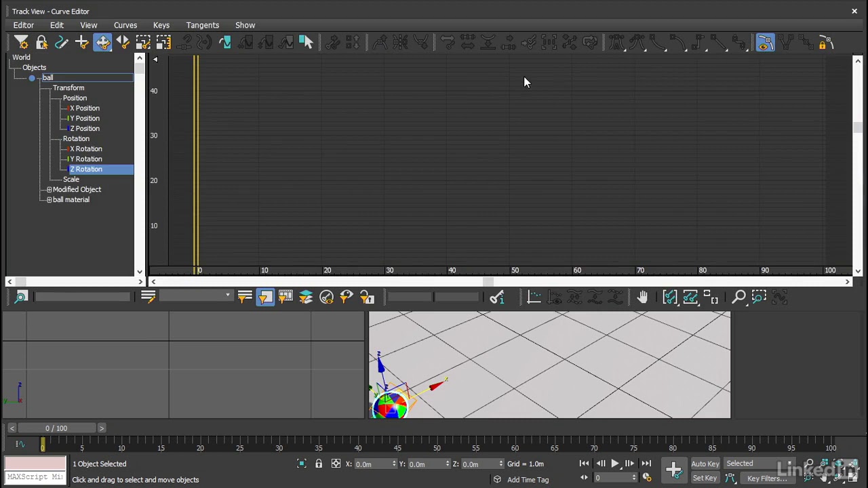Select the ball object in hierarchy
Image resolution: width=868 pixels, height=488 pixels.
click(x=47, y=77)
